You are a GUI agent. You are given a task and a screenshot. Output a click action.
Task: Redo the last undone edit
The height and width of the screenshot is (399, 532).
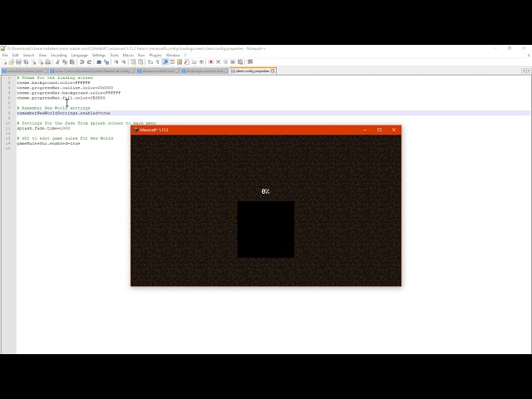pos(89,62)
